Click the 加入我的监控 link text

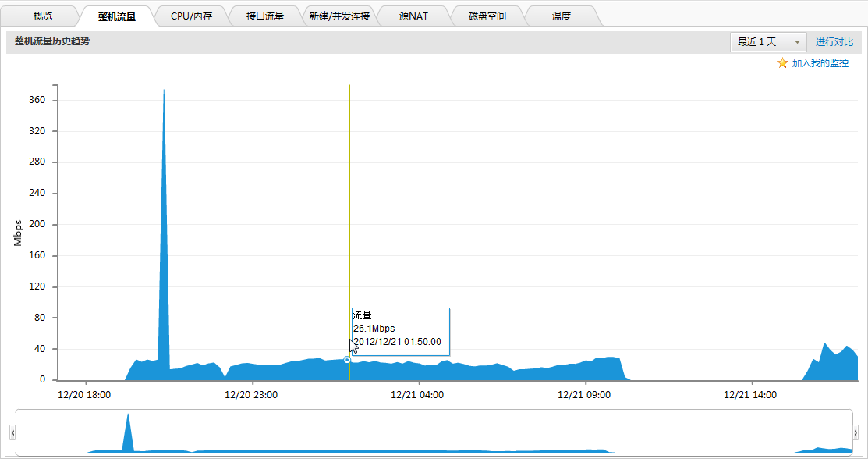pos(820,63)
